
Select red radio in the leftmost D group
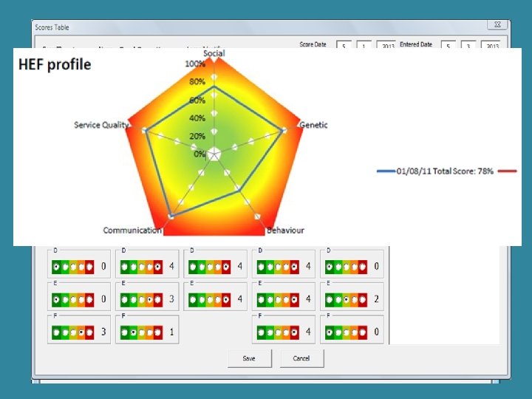click(89, 267)
